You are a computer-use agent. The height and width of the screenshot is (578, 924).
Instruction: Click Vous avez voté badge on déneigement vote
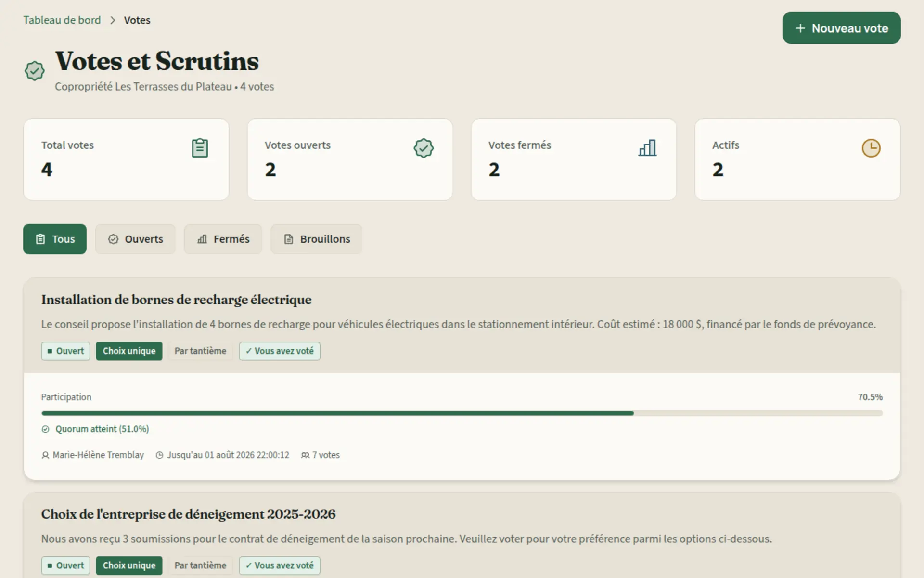(x=280, y=565)
